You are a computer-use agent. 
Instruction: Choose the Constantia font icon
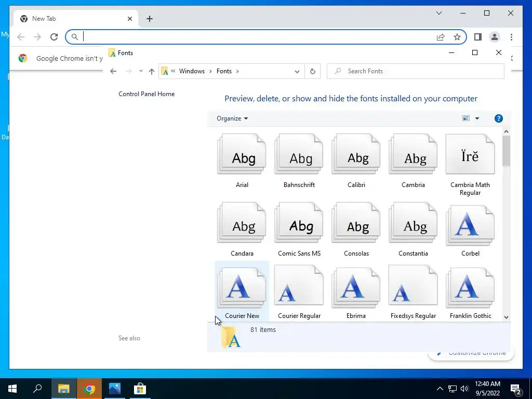tap(413, 223)
